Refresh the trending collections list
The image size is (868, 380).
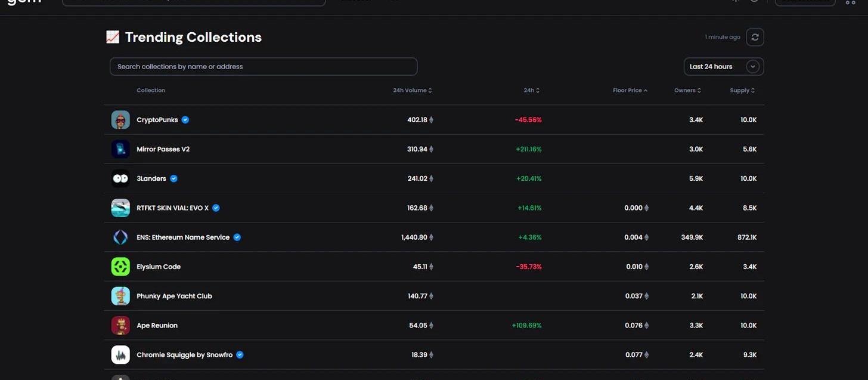pyautogui.click(x=755, y=37)
